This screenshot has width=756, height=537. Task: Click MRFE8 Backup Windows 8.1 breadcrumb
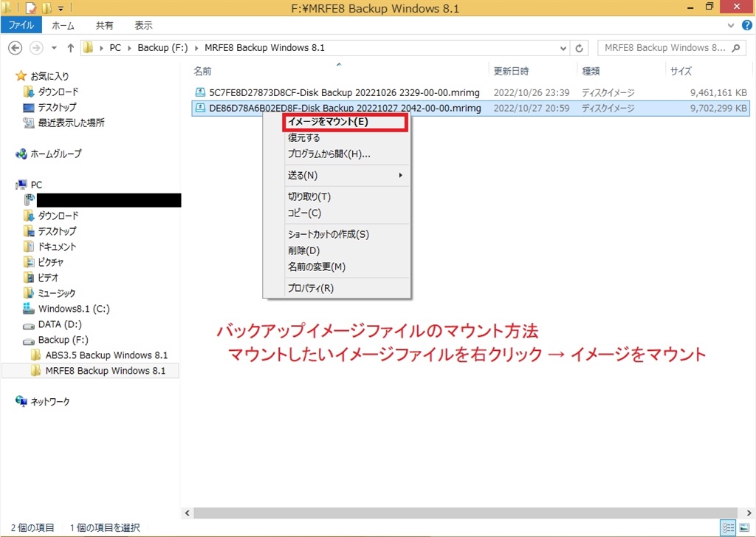click(x=265, y=48)
